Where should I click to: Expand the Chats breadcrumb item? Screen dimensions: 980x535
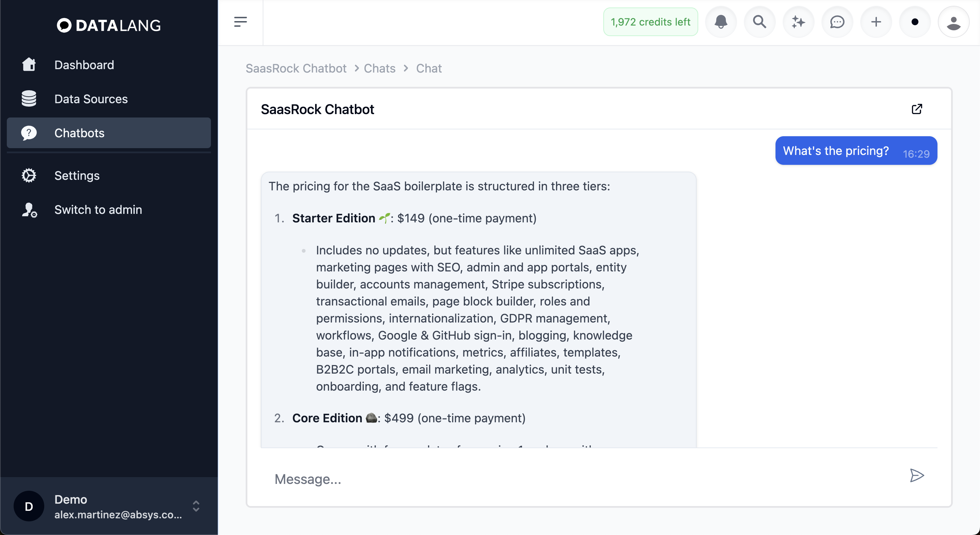380,68
